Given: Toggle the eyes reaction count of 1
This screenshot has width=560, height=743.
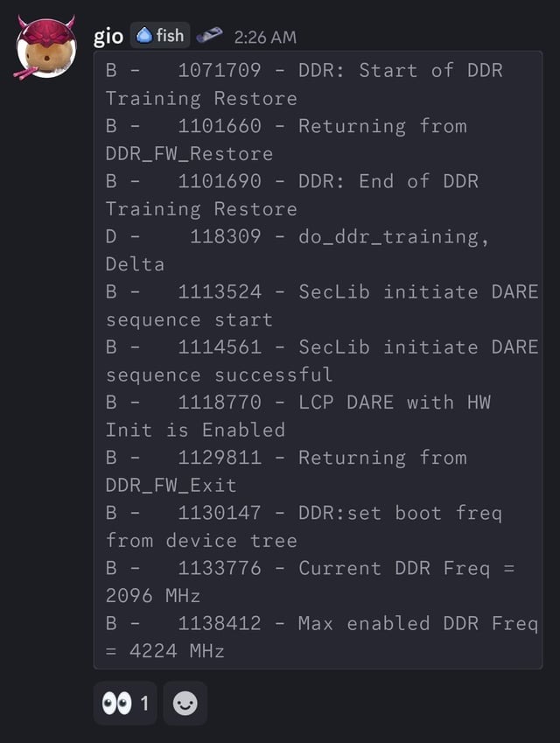Looking at the screenshot, I should click(144, 704).
